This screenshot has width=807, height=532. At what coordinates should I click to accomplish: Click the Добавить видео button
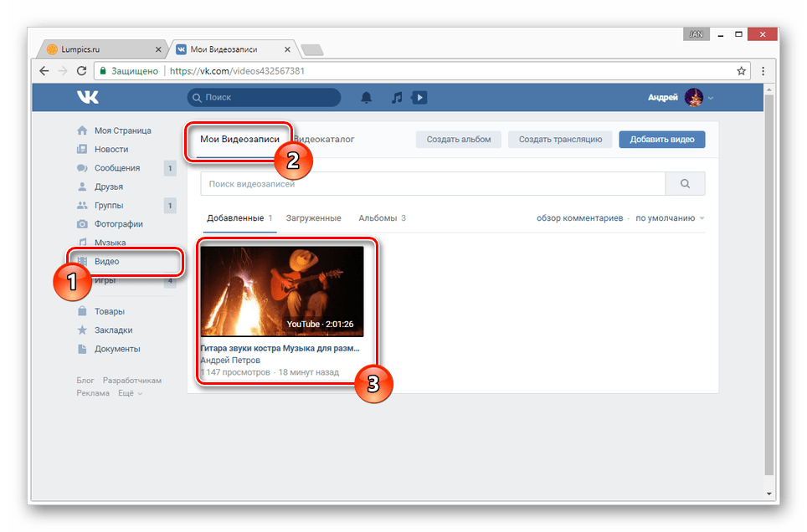662,140
